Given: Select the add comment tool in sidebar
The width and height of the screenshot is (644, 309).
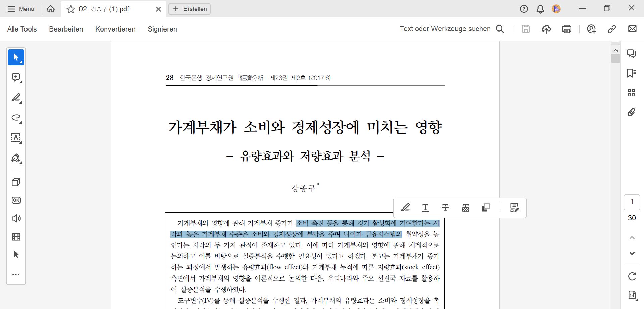Looking at the screenshot, I should point(16,77).
